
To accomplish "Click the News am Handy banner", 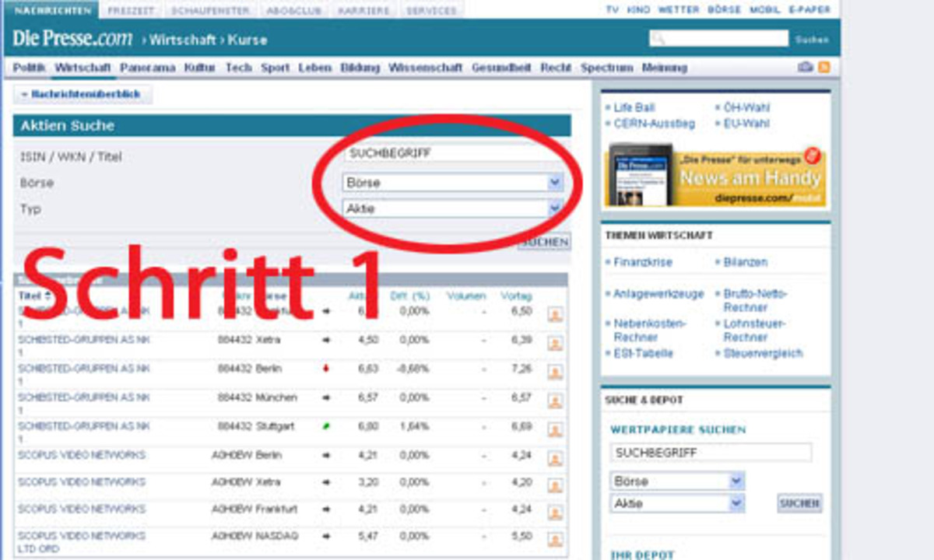I will click(716, 177).
